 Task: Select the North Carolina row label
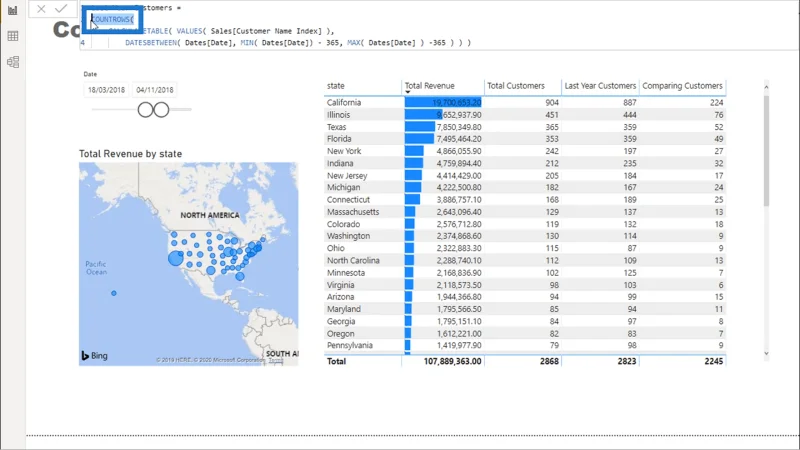pyautogui.click(x=353, y=260)
